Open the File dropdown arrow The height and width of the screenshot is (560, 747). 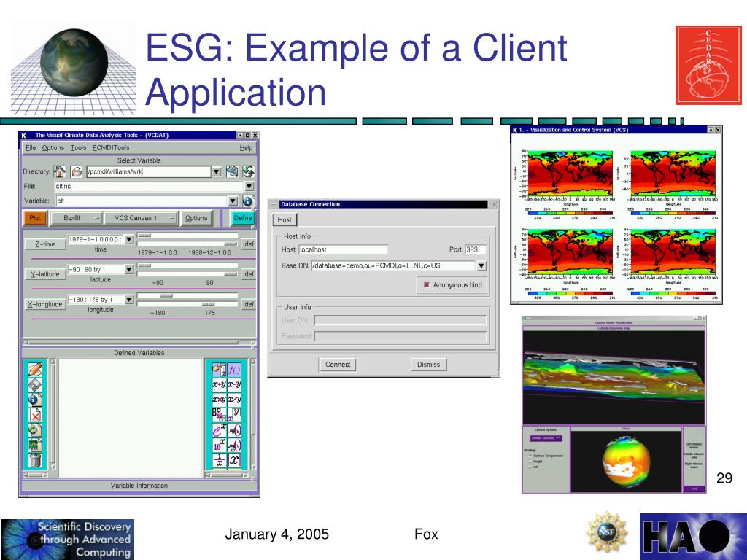tap(249, 186)
